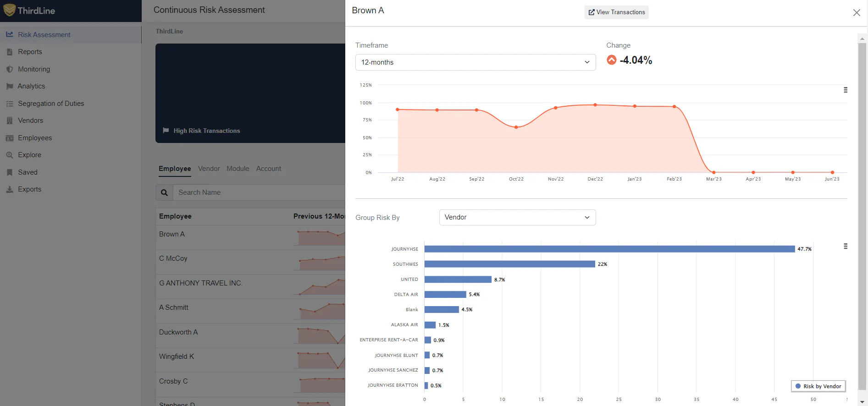Click the Employees ID card icon

tap(9, 138)
